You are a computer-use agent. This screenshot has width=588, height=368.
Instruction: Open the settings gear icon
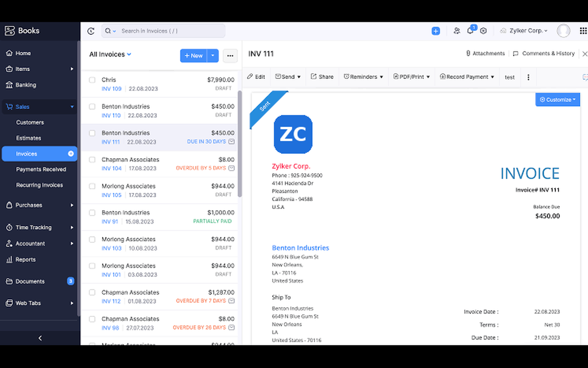[x=483, y=31]
